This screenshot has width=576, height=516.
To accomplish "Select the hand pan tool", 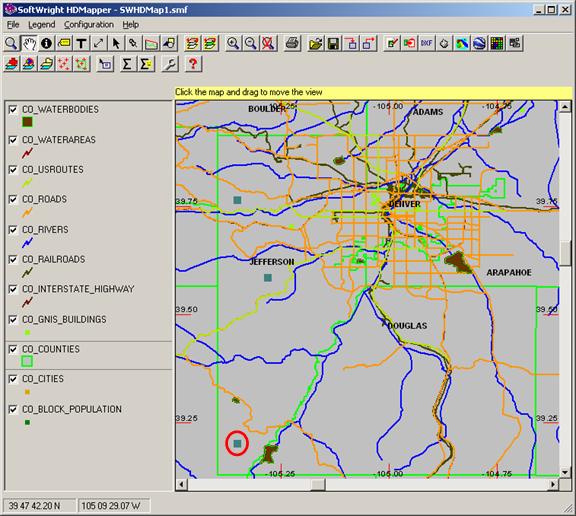I will pos(29,43).
